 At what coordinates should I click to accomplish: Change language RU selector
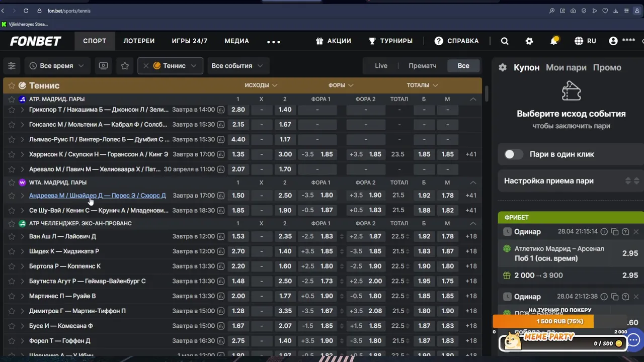click(x=585, y=41)
